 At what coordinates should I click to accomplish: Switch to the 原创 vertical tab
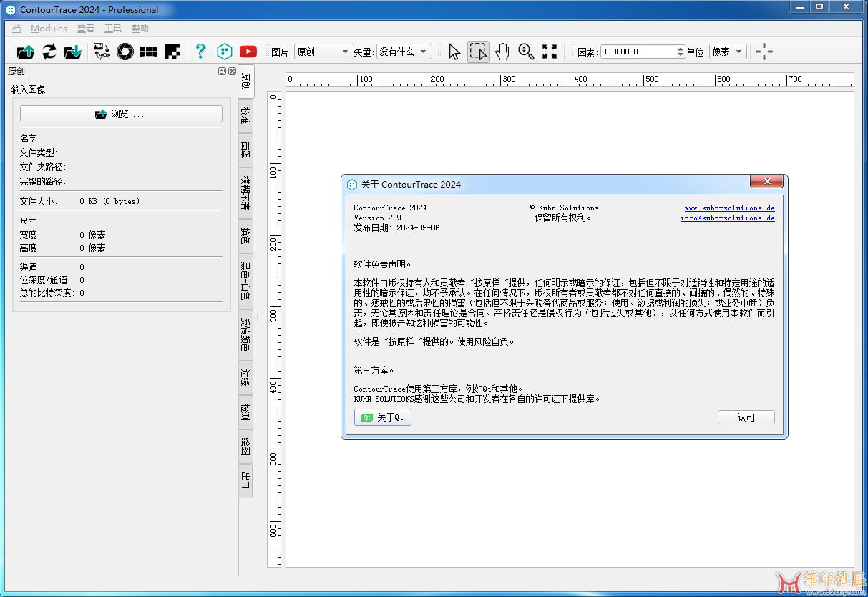coord(245,82)
